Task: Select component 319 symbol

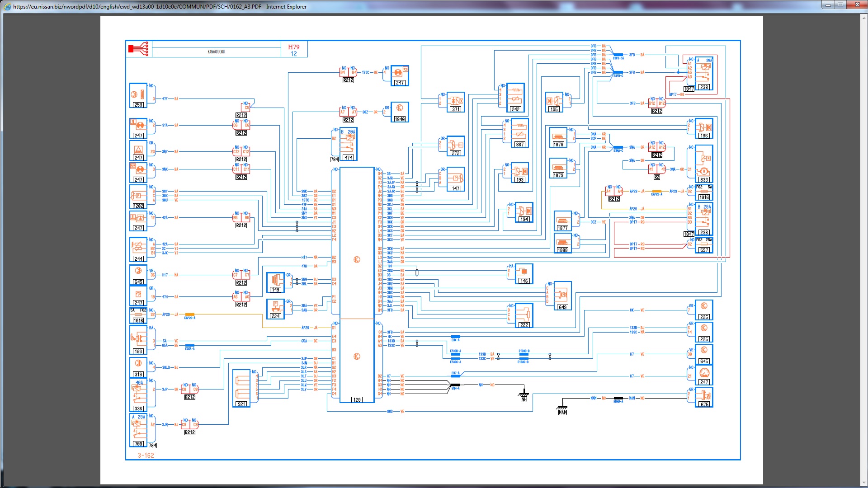Action: click(x=138, y=367)
